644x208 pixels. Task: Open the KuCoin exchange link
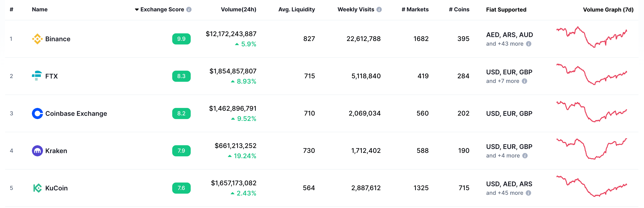tap(56, 188)
